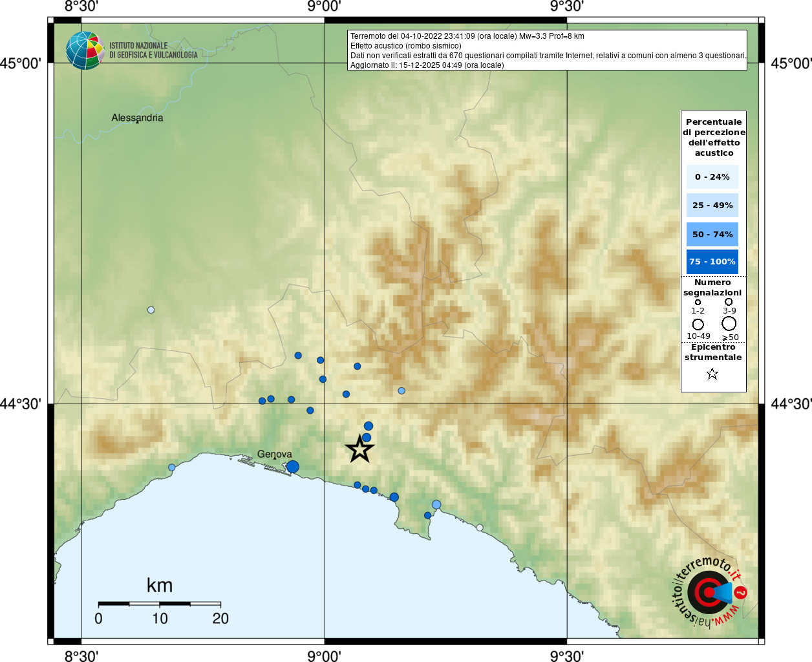This screenshot has width=812, height=662.
Task: Select the white marker on the eastern coast
Action: point(480,528)
